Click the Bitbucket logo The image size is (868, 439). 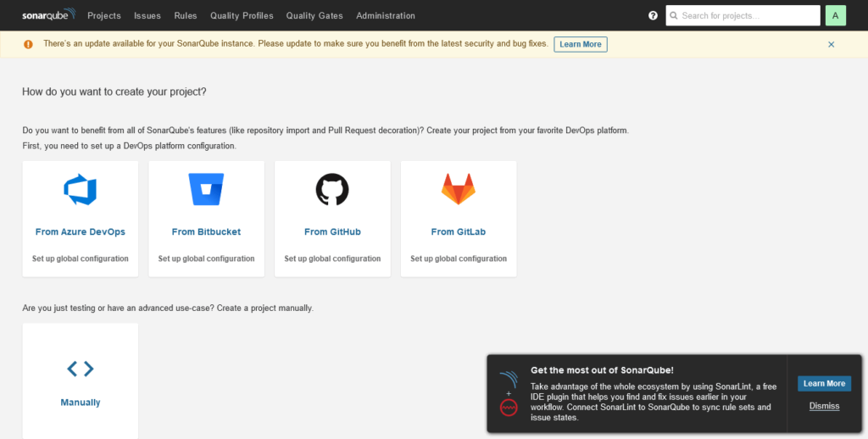click(207, 189)
